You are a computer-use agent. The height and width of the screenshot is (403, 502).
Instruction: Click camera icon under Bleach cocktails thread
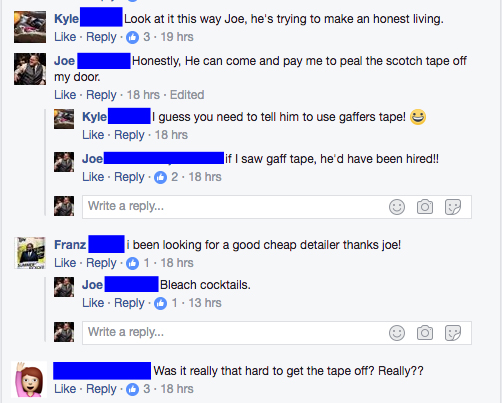point(425,333)
